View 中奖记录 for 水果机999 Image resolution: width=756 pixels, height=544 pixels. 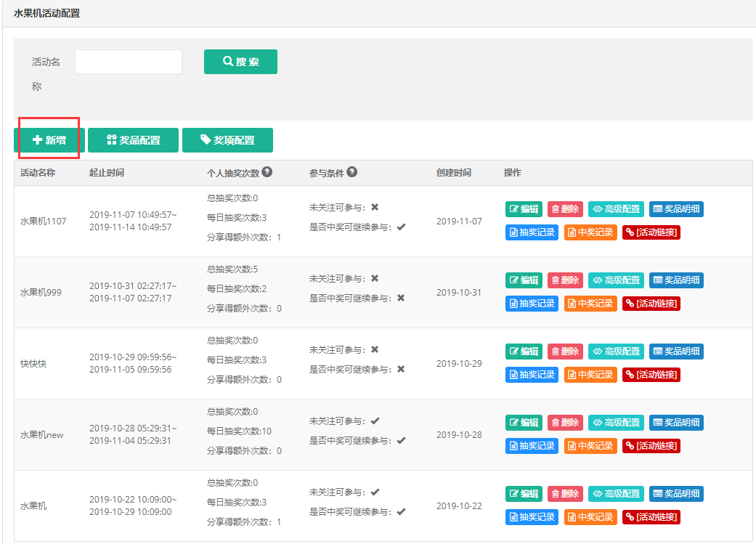(590, 304)
